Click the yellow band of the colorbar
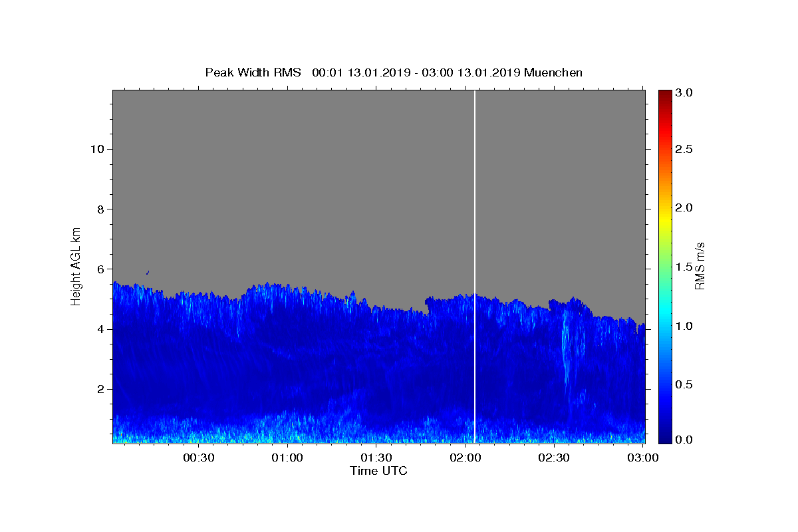The image size is (798, 532). pos(665,219)
